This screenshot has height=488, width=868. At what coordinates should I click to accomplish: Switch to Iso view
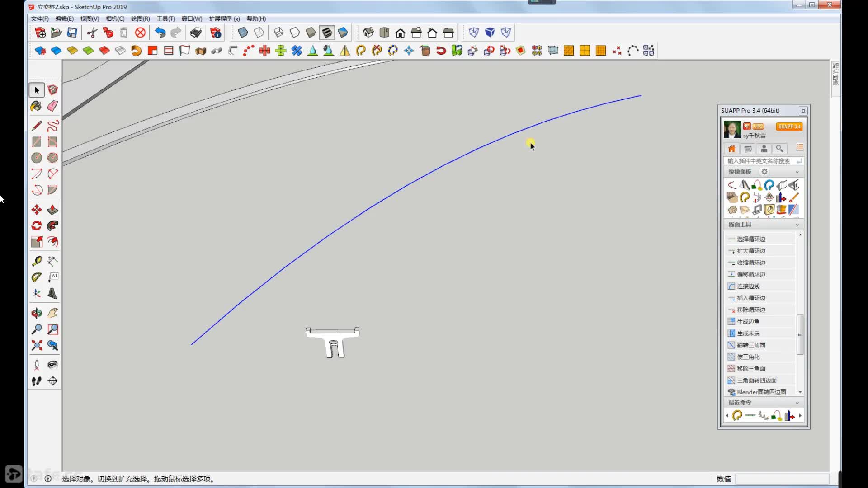368,33
